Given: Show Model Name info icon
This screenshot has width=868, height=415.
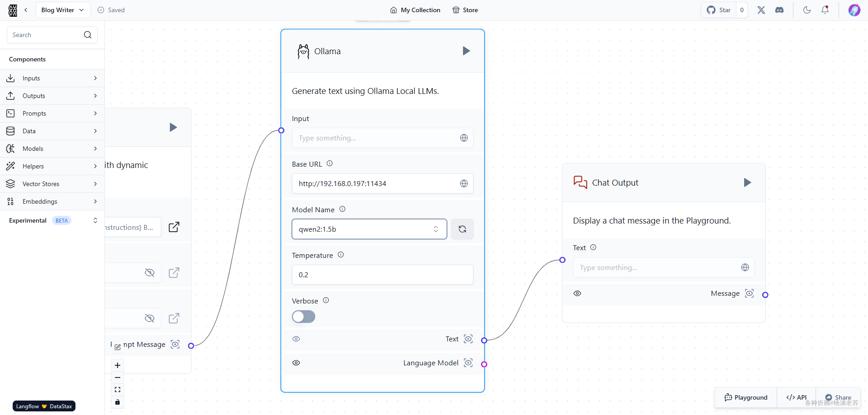Looking at the screenshot, I should click(x=342, y=209).
